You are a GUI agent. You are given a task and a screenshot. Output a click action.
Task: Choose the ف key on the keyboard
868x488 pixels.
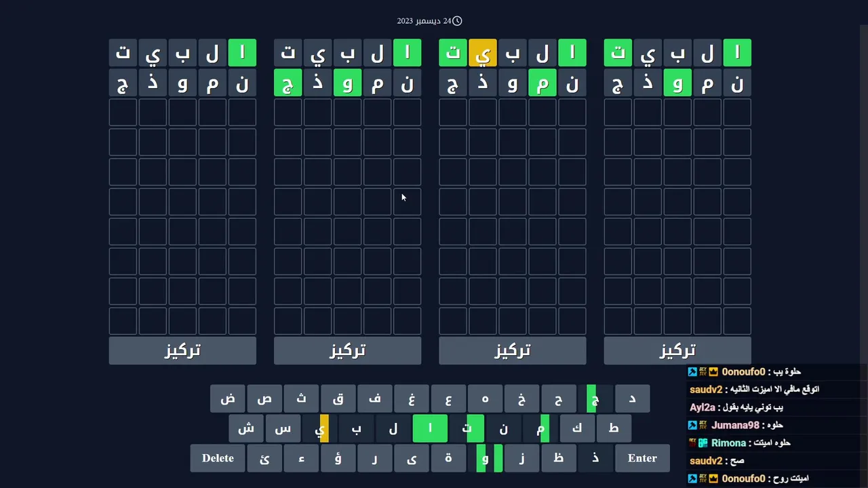point(374,399)
